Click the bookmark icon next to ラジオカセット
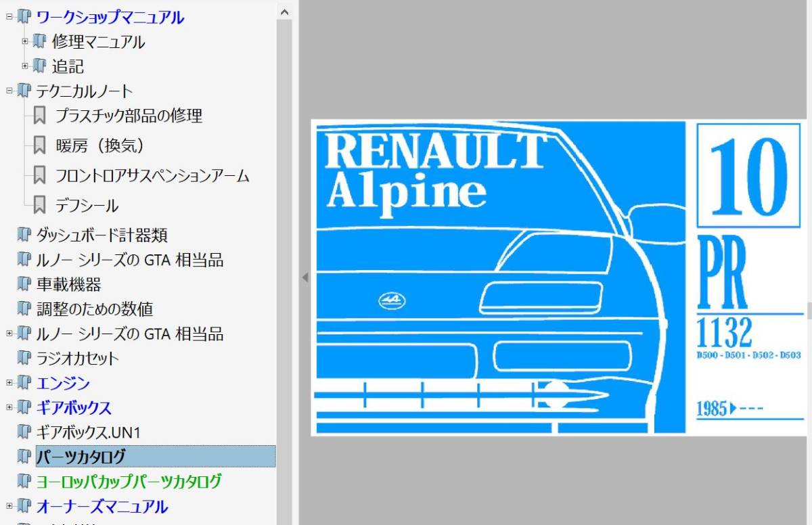This screenshot has width=812, height=525. tap(24, 358)
